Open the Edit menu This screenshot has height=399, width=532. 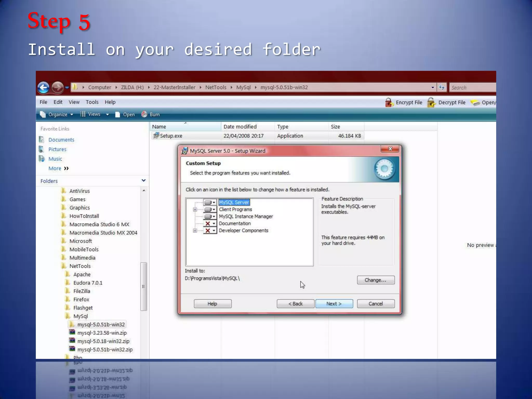[x=58, y=102]
